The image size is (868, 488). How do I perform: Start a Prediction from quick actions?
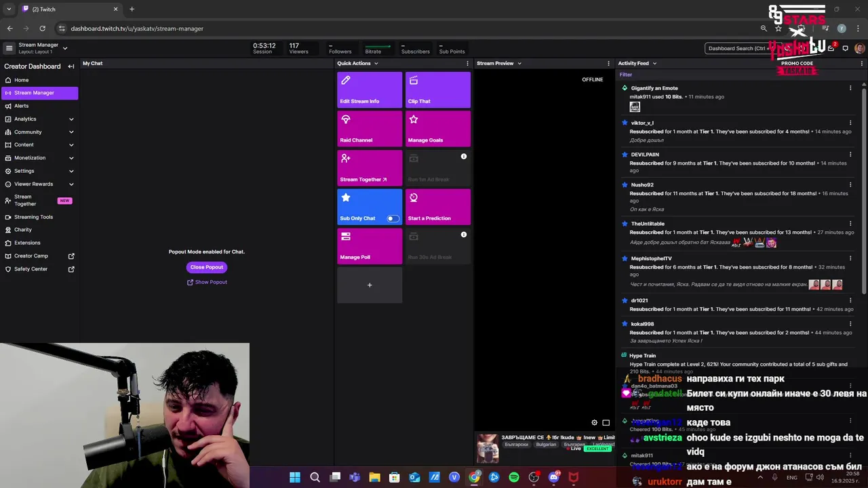pos(438,207)
